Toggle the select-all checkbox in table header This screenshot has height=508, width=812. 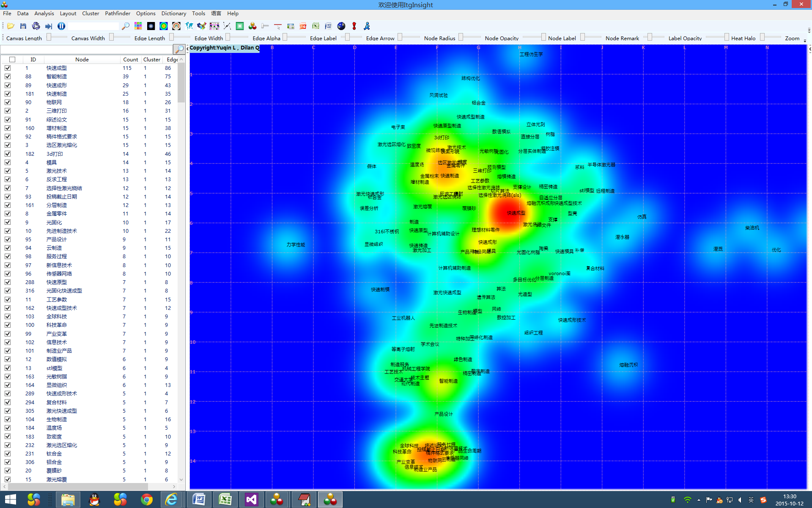pyautogui.click(x=12, y=60)
